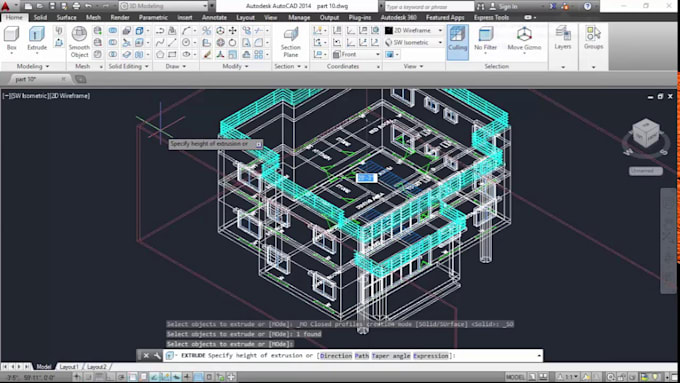
Task: Open the 3D Modeling workspace dropdown
Action: point(163,6)
